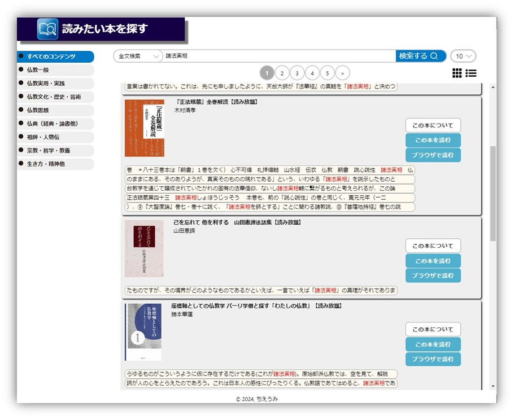The height and width of the screenshot is (420, 514).
Task: Select 宗教・哲学・教養 category
Action: point(55,150)
